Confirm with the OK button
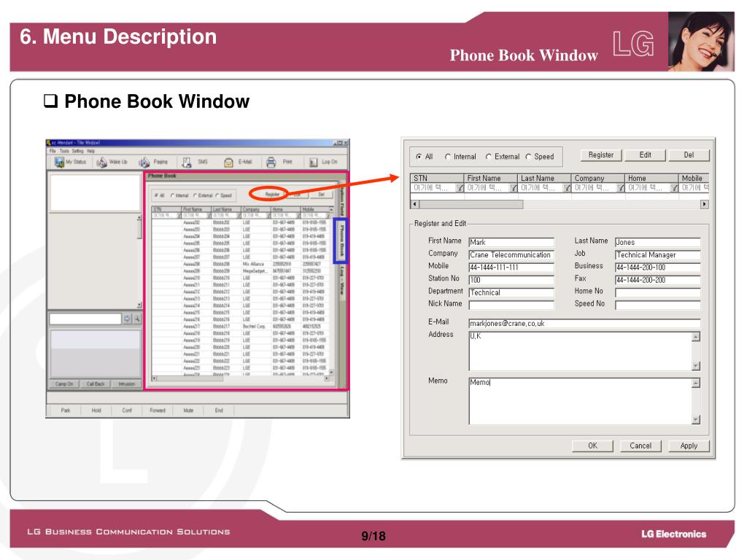The width and height of the screenshot is (747, 560). pos(592,446)
